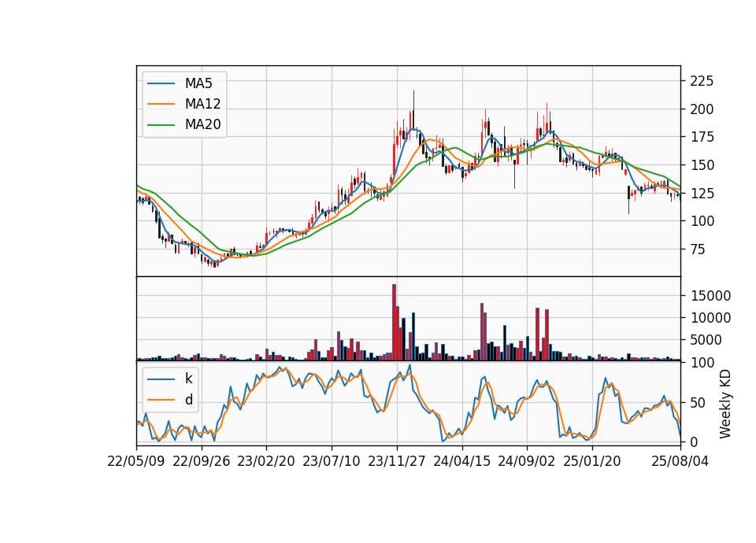Click the 50 KD axis label
The width and height of the screenshot is (756, 543).
click(698, 403)
